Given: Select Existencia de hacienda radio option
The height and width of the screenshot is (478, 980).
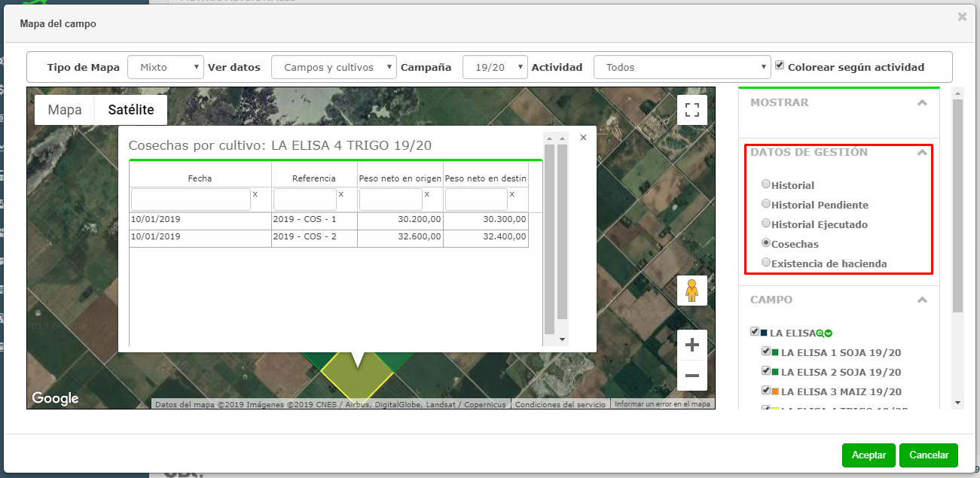Looking at the screenshot, I should (766, 262).
